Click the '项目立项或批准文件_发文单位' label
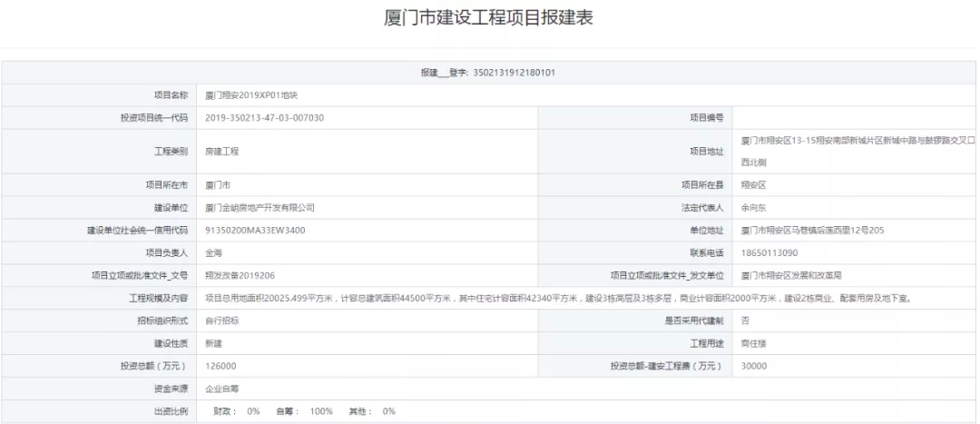The image size is (980, 424). pos(667,275)
